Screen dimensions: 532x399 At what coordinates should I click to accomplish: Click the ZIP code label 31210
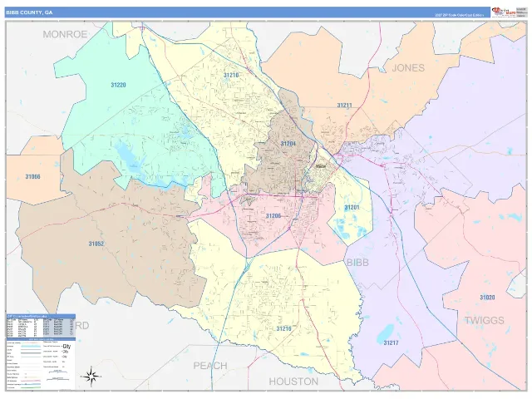click(x=231, y=75)
